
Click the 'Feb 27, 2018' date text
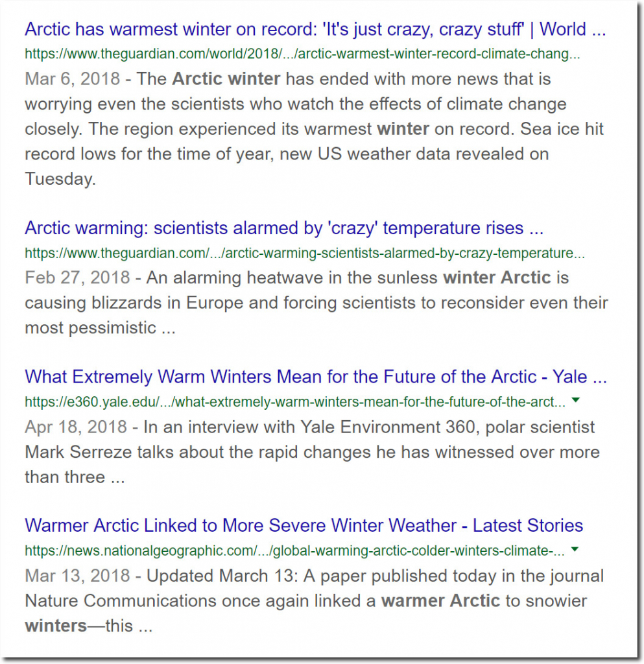77,278
